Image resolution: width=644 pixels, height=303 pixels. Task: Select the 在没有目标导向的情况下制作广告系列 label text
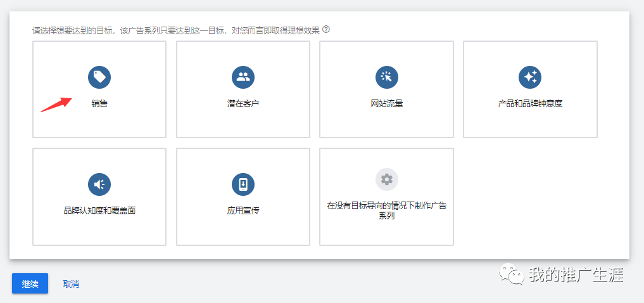(386, 210)
